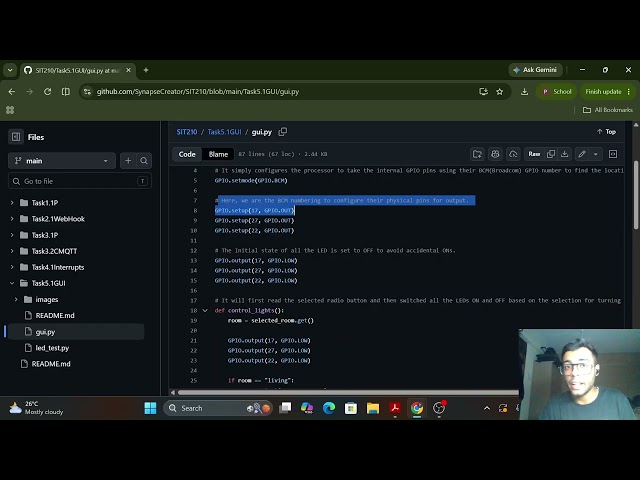Screen dimensions: 640x480
Task: Reload the GitHub page
Action: [47, 91]
